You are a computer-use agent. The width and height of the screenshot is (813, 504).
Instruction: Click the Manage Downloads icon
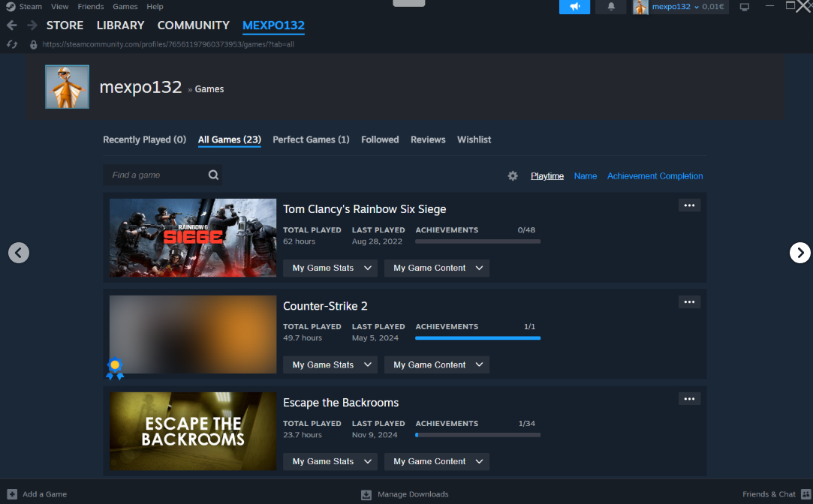pyautogui.click(x=366, y=495)
